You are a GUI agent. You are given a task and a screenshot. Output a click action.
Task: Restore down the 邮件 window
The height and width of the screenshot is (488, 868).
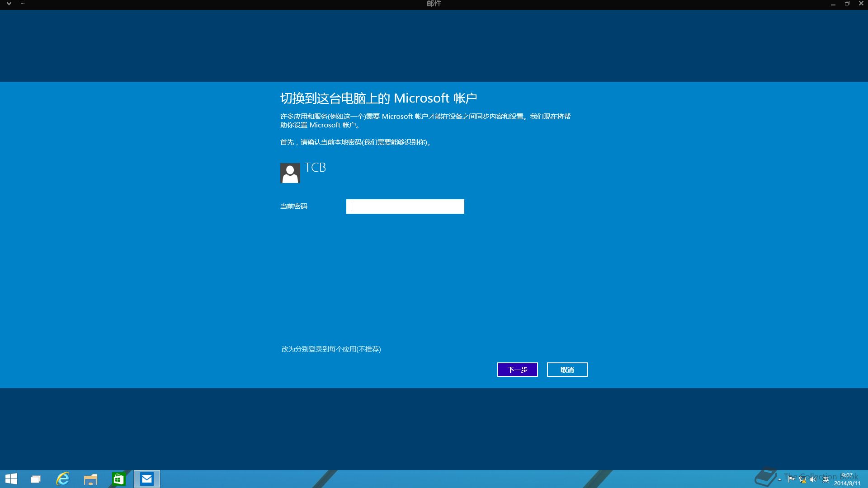[847, 4]
